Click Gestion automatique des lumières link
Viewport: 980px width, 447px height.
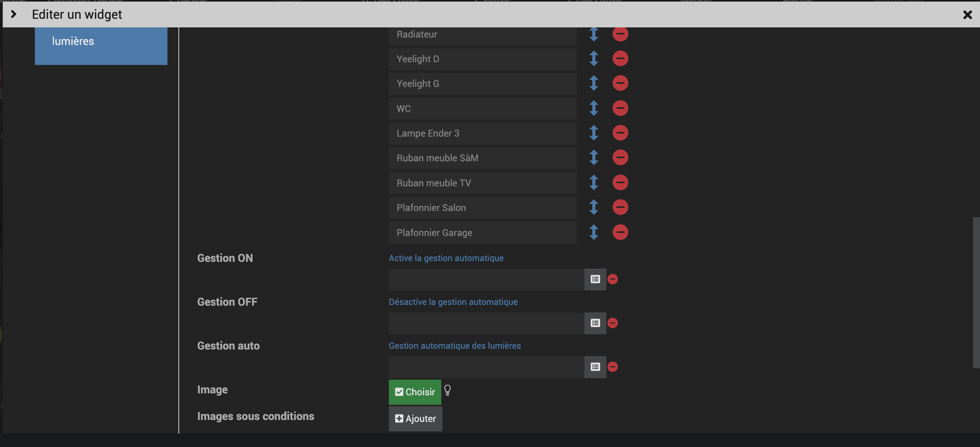point(455,346)
